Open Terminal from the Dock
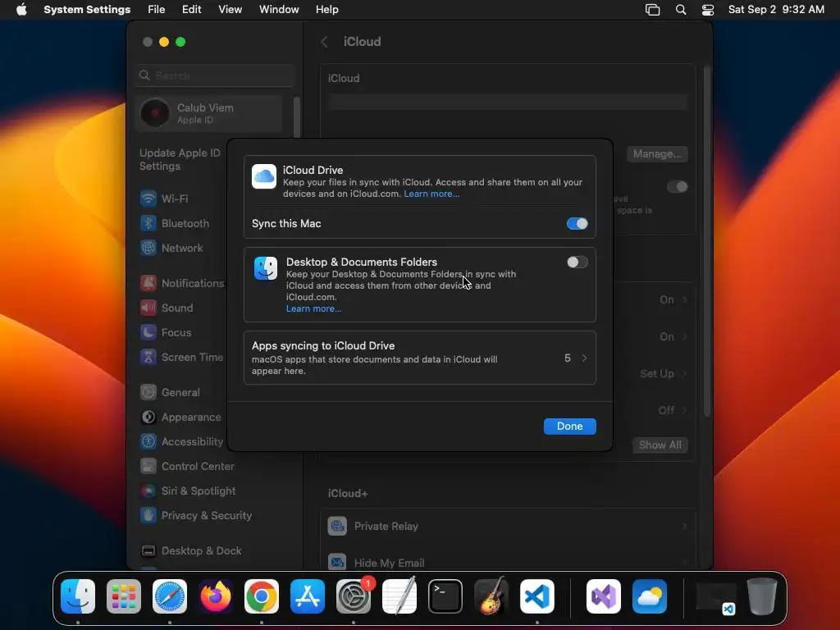The image size is (840, 630). [445, 596]
